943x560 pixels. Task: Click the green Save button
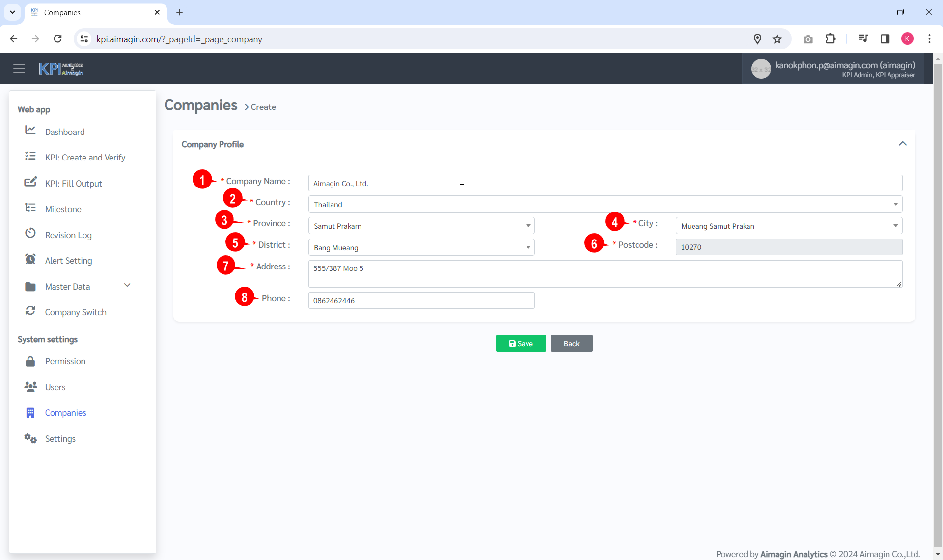click(521, 344)
